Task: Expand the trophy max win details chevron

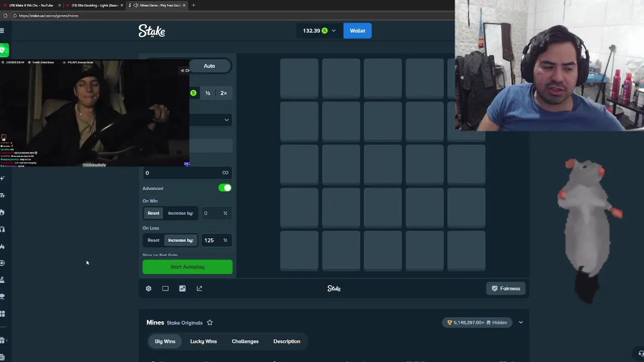Action: point(521,323)
